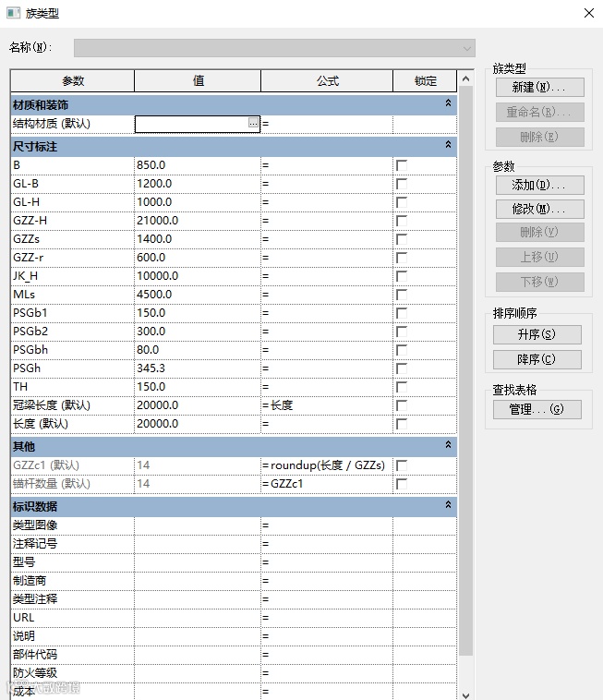603x700 pixels.
Task: Click 删除(E) under 族类型
Action: tap(539, 137)
